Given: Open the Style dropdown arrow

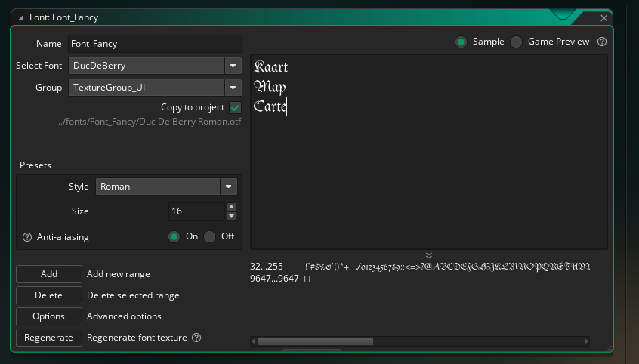Looking at the screenshot, I should pos(229,187).
